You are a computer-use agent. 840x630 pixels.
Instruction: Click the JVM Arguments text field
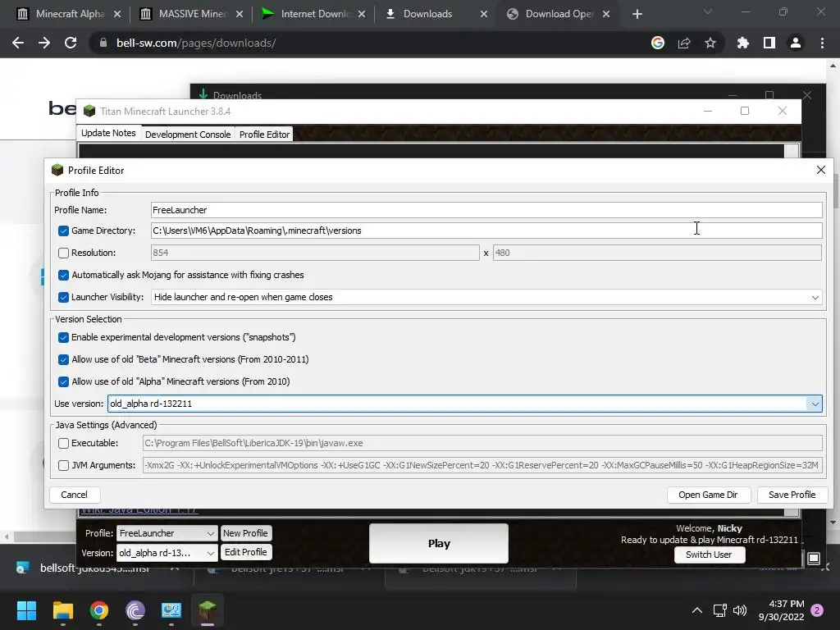[482, 466]
